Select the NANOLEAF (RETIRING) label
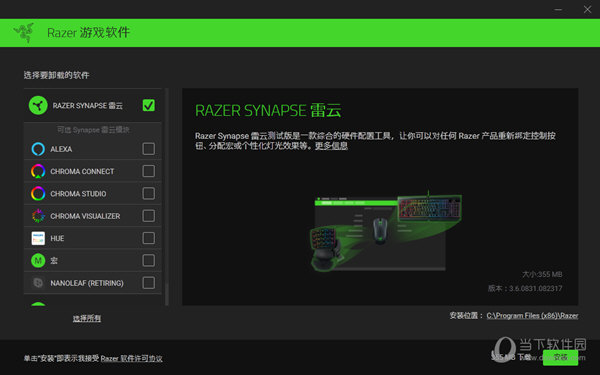Image resolution: width=600 pixels, height=375 pixels. pos(87,283)
